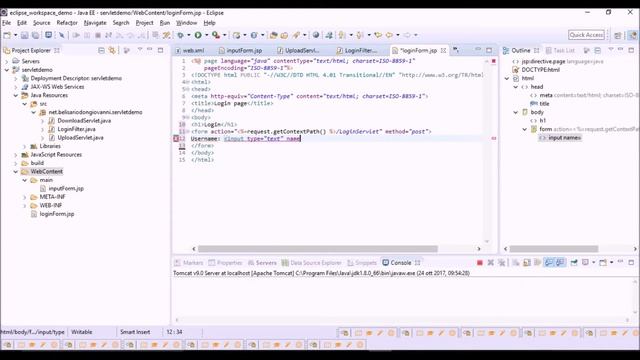Click Pin Console icon
The height and width of the screenshot is (360, 640).
point(574,262)
